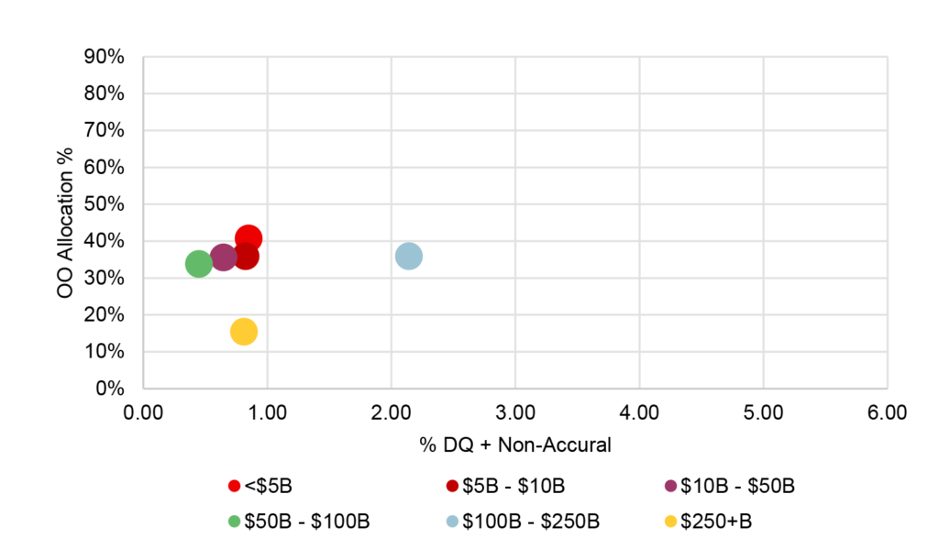Screen dimensions: 939x560
Task: Click the yellow $250+B legend marker
Action: coord(670,522)
